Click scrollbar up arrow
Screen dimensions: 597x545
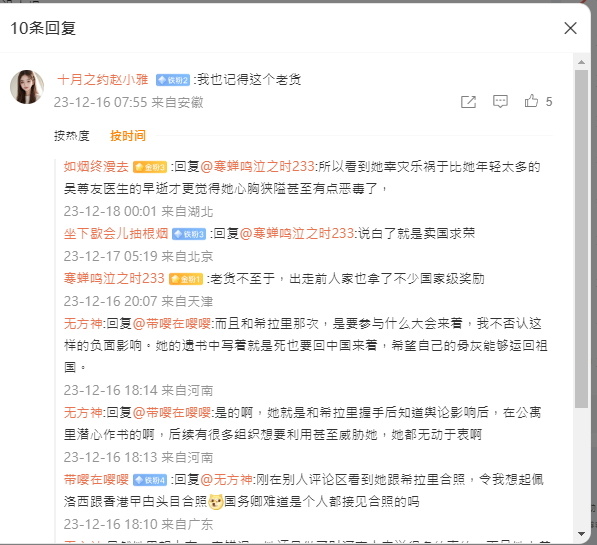[x=581, y=62]
